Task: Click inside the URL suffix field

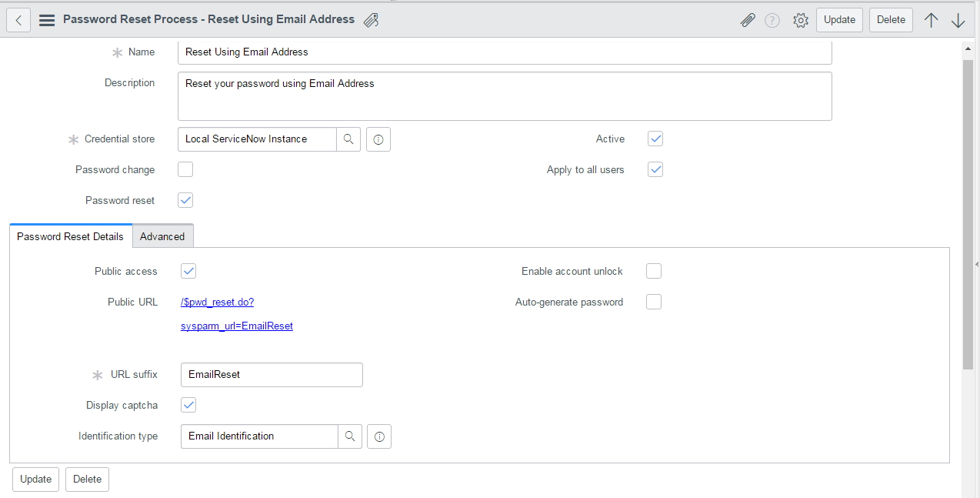Action: tap(271, 375)
